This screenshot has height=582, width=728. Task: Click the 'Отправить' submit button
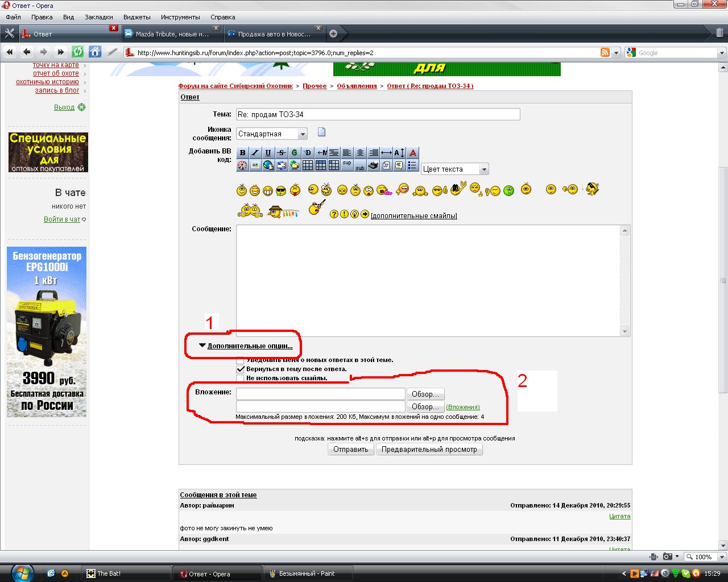click(x=350, y=449)
